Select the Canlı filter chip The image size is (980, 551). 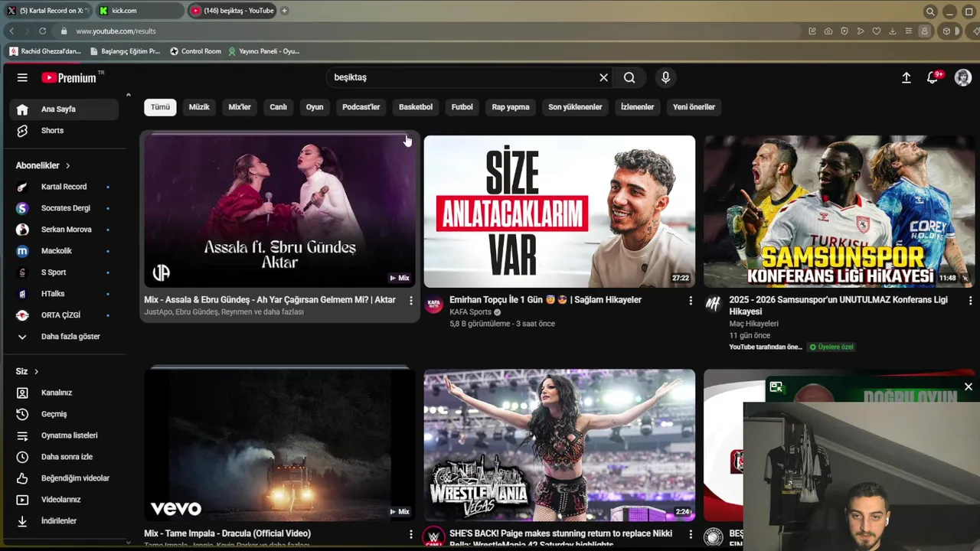coord(279,107)
